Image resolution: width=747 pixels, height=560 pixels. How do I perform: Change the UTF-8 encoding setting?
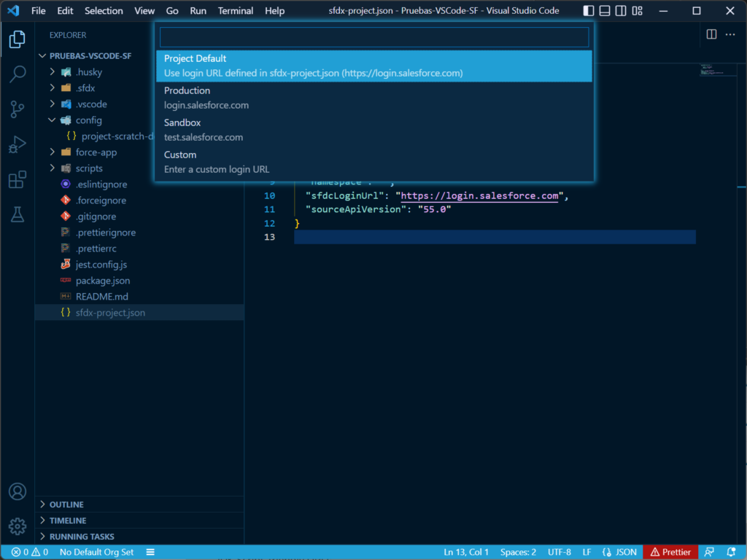click(x=560, y=552)
